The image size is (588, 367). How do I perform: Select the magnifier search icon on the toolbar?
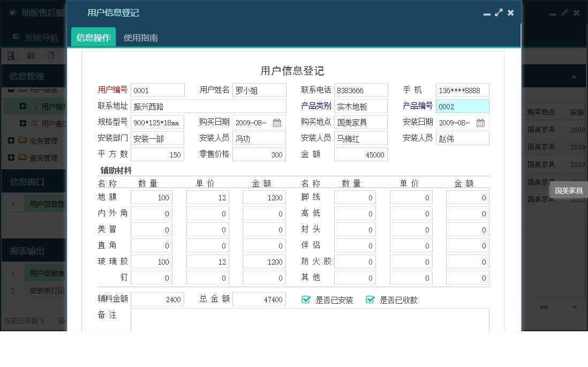[x=11, y=55]
